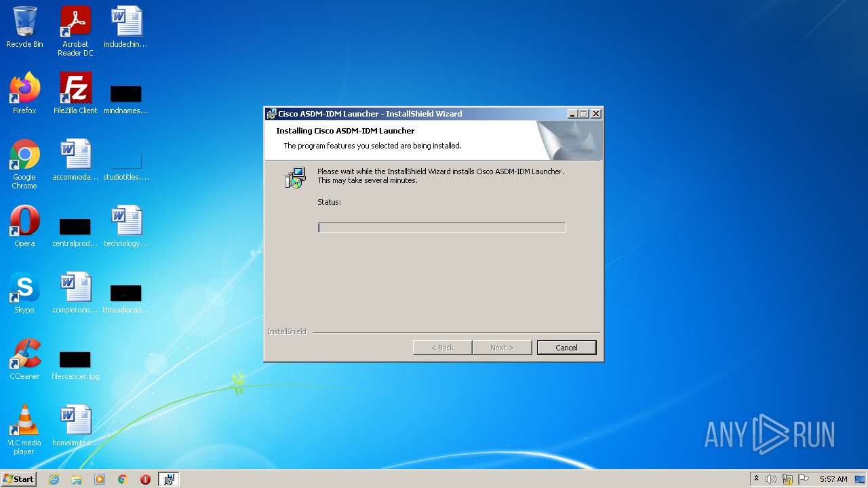Click the disabled Back button
This screenshot has width=868, height=488.
(x=443, y=348)
